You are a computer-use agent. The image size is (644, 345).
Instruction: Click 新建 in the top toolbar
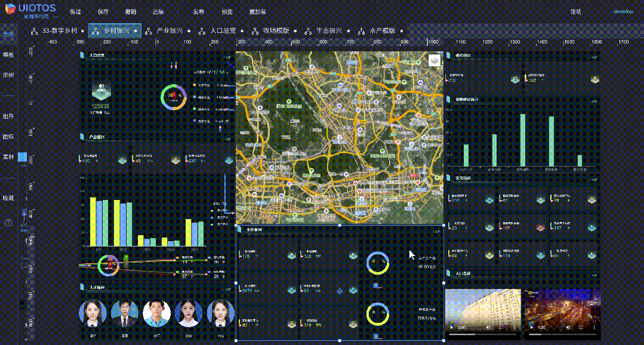click(76, 12)
